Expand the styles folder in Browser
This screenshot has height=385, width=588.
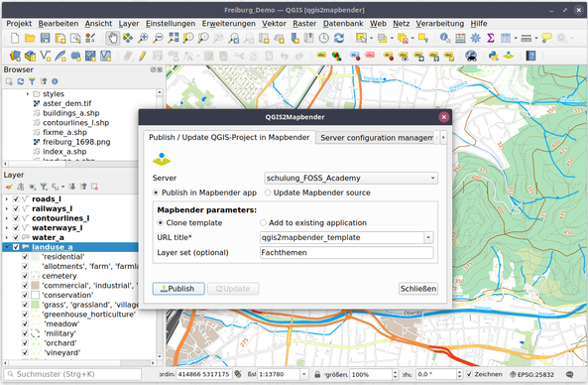point(28,94)
